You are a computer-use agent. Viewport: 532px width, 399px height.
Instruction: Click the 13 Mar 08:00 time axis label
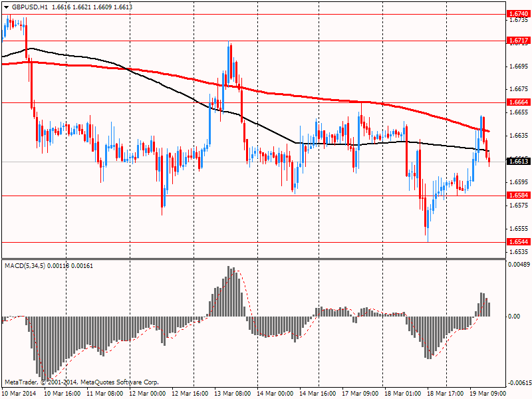pos(232,393)
